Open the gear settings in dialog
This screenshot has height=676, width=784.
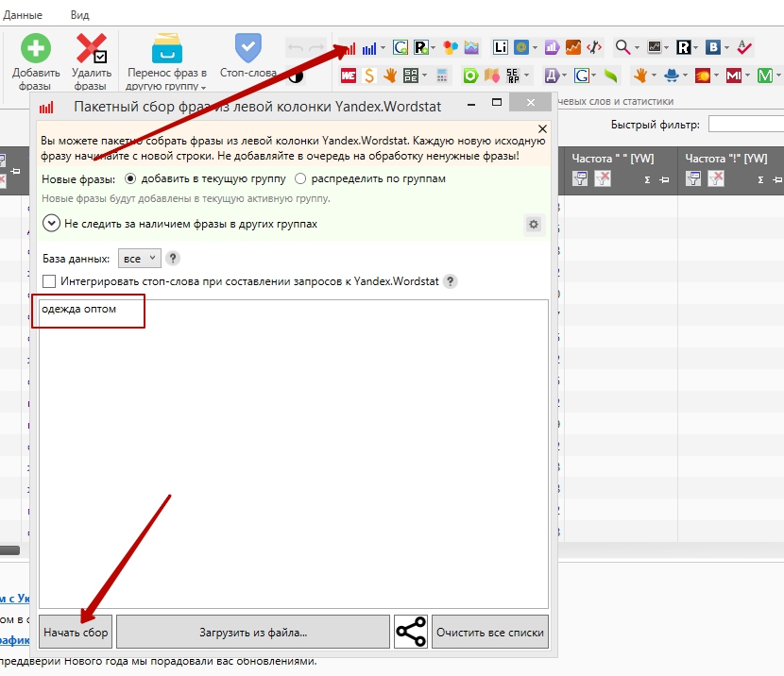(534, 225)
